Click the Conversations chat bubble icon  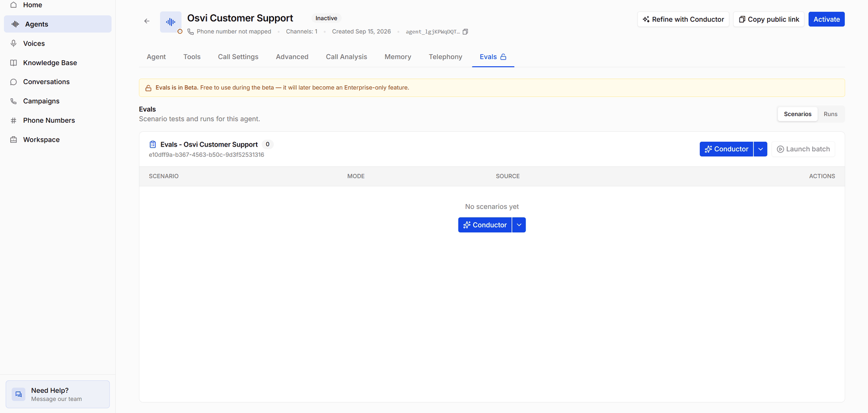pos(14,82)
